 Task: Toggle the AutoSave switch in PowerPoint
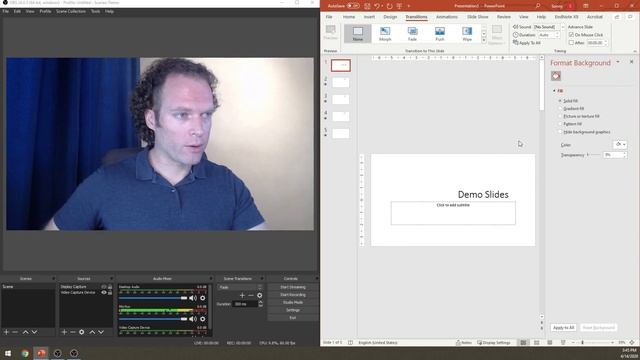[x=353, y=6]
